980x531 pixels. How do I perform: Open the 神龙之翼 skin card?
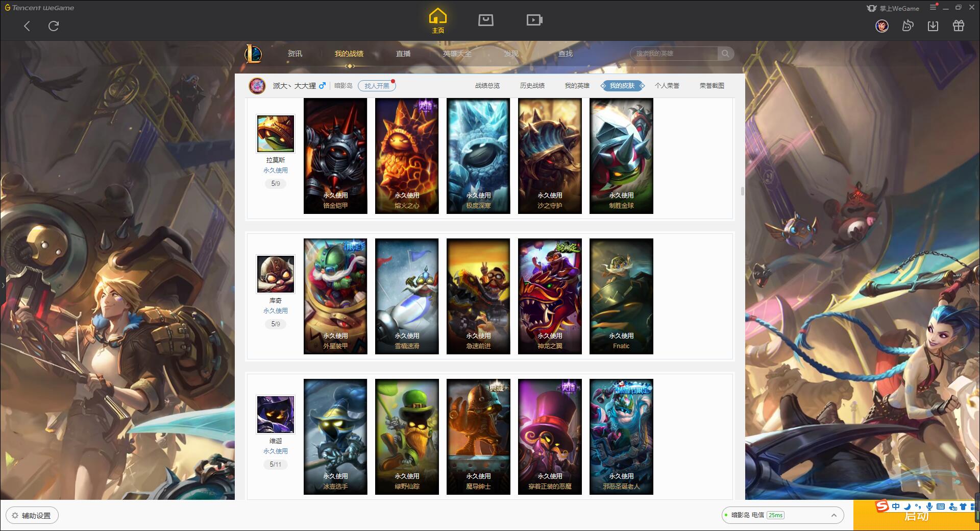550,296
